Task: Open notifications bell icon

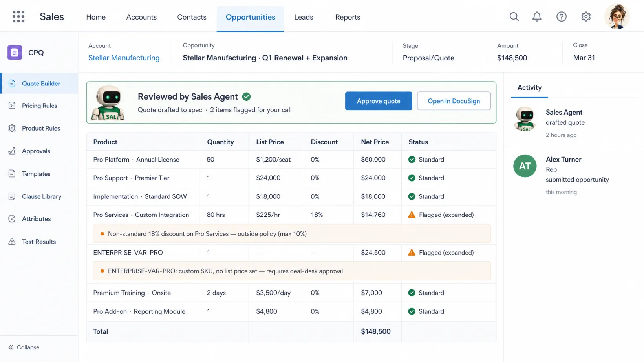Action: point(537,16)
